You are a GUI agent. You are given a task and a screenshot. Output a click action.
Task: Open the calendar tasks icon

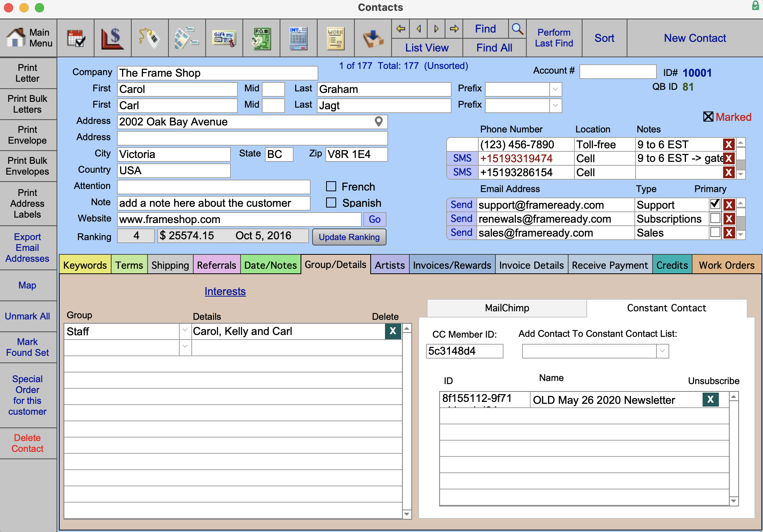click(x=76, y=38)
